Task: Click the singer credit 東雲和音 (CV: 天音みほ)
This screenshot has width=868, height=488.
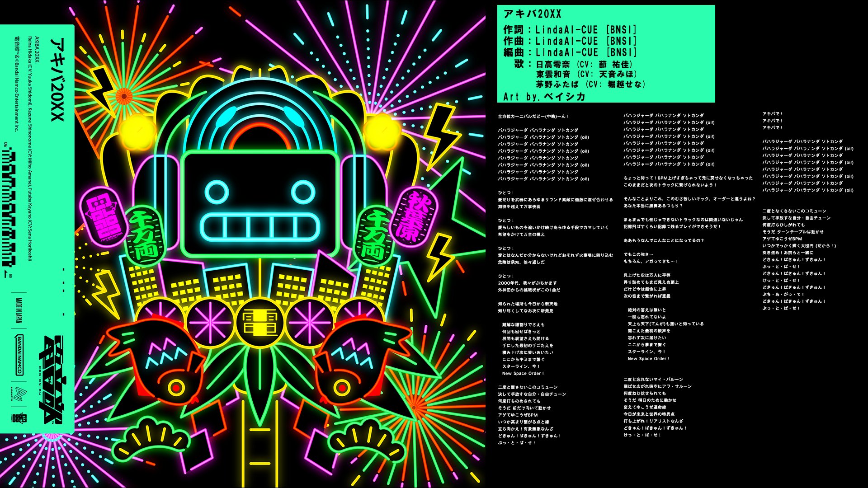Action: 587,74
